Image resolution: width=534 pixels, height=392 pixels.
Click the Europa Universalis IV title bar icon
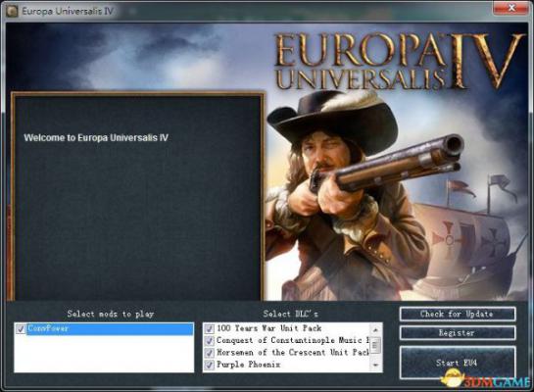(x=12, y=11)
